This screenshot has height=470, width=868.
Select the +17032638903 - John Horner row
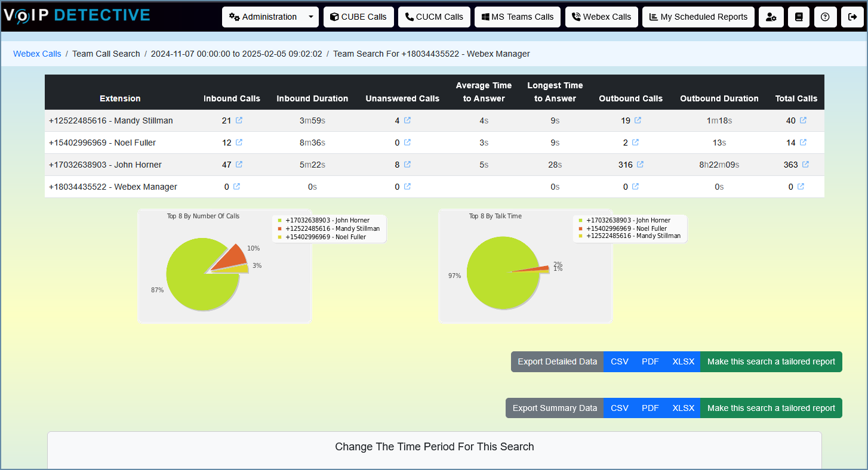(x=435, y=165)
